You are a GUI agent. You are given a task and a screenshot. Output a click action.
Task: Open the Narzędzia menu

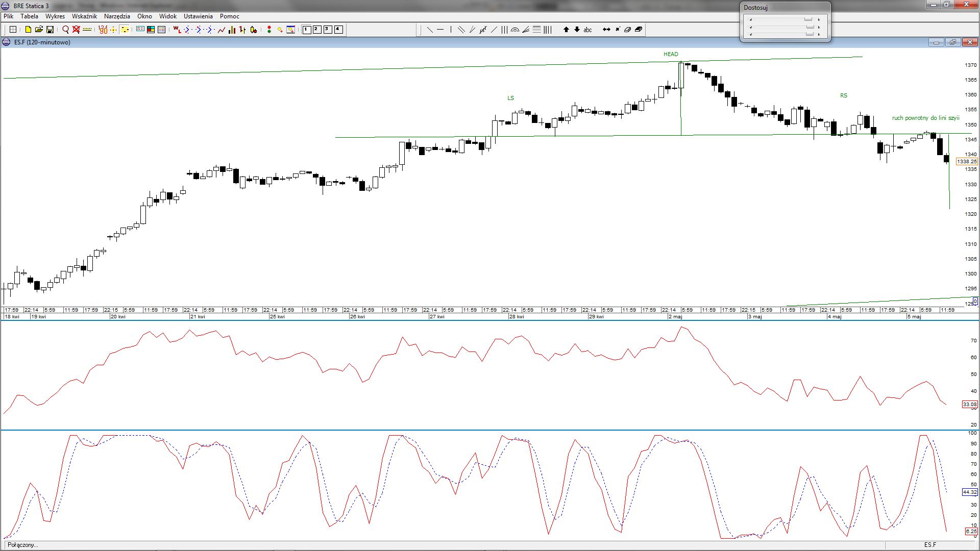click(x=117, y=16)
